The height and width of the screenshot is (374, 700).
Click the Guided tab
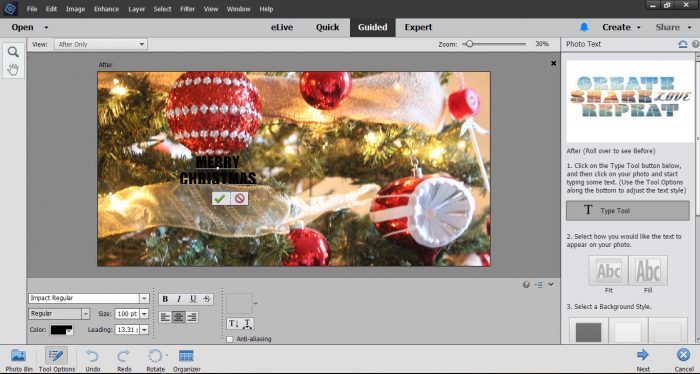pos(372,27)
